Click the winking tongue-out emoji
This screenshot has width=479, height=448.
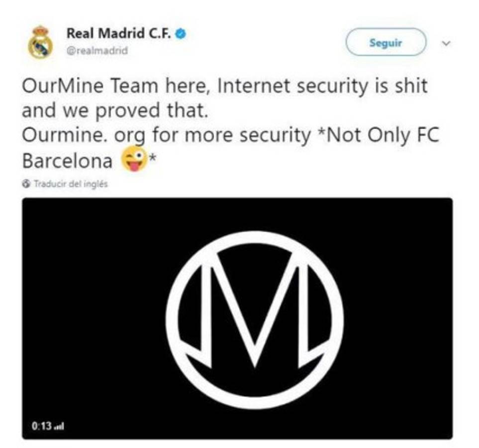[133, 159]
